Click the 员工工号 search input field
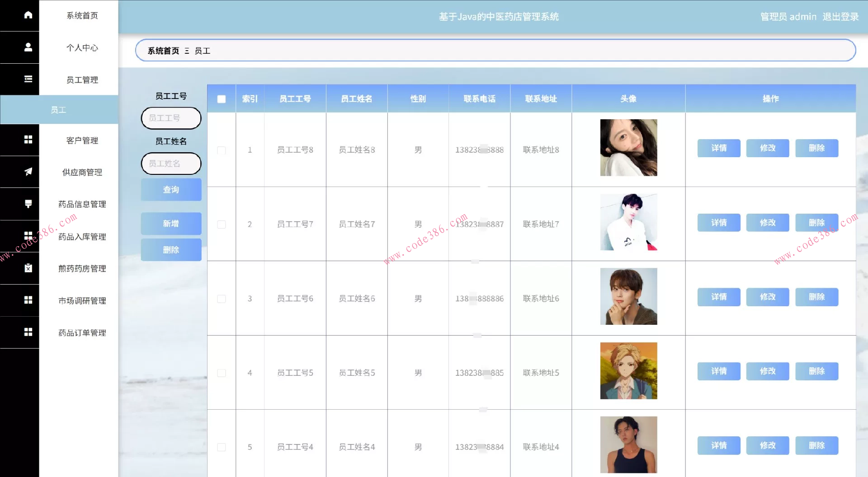The width and height of the screenshot is (868, 477). click(x=171, y=118)
